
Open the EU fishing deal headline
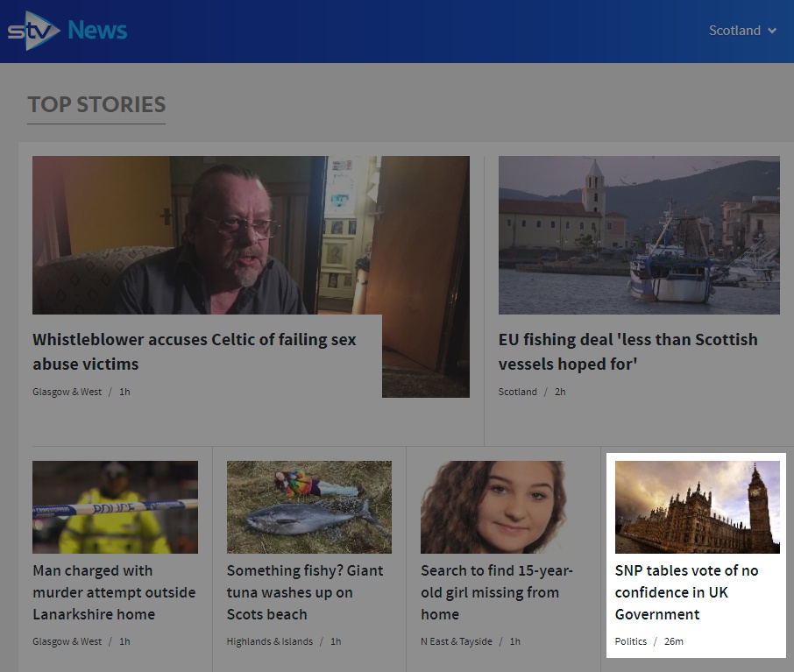[627, 351]
